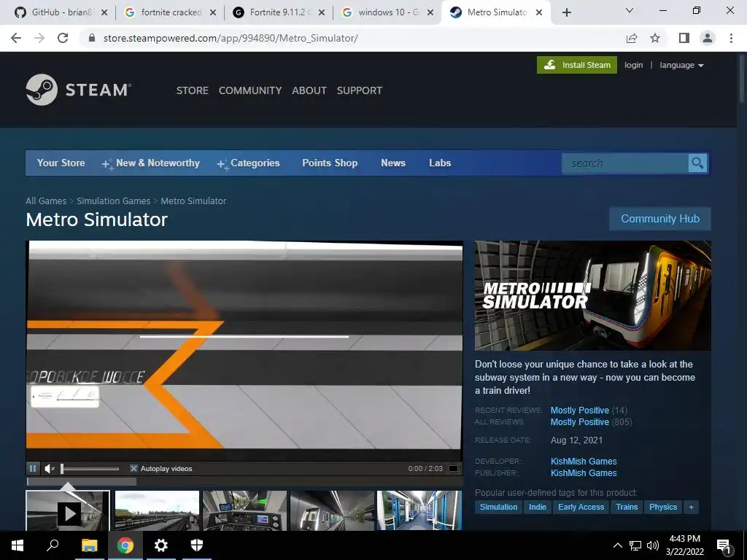This screenshot has height=560, width=747.
Task: Open the Chrome side panel
Action: click(684, 38)
